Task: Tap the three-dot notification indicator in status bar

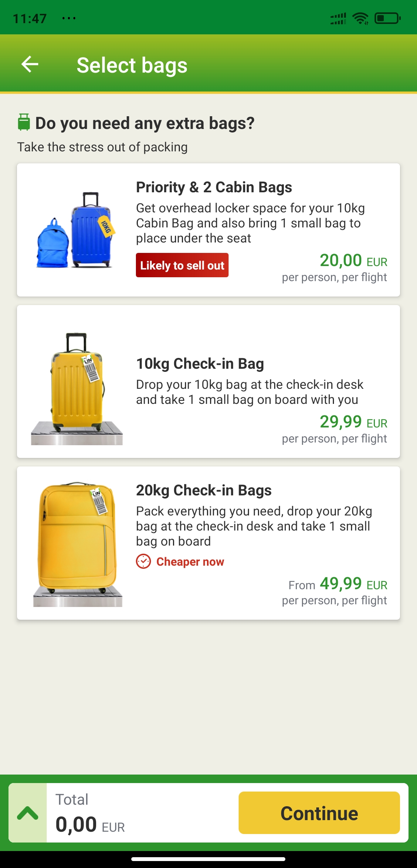Action: coord(69,18)
